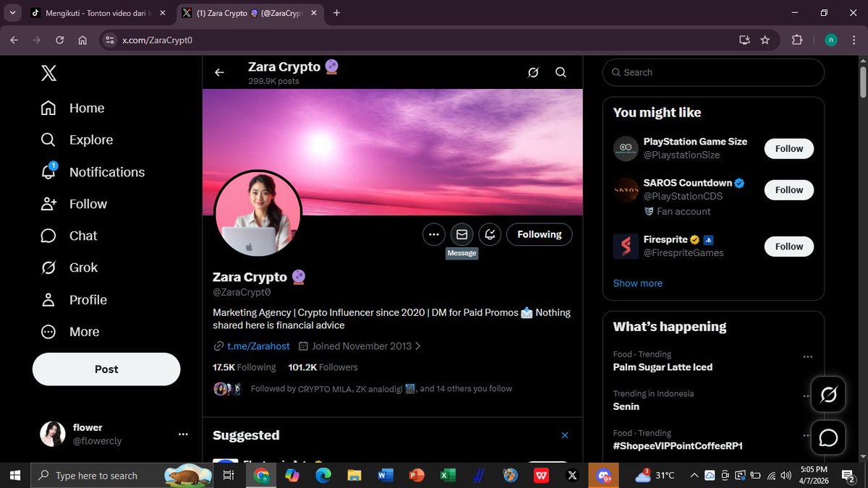Click the X logo in sidebar
868x488 pixels.
pos(48,73)
